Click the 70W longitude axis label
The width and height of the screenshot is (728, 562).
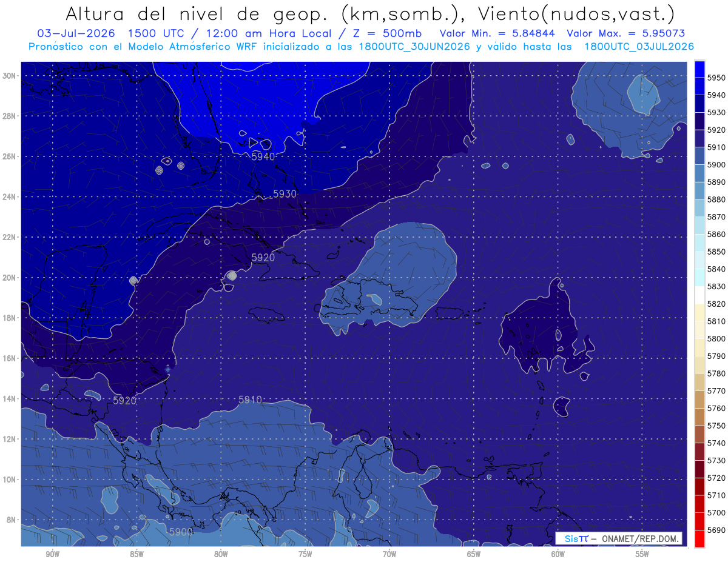(389, 554)
